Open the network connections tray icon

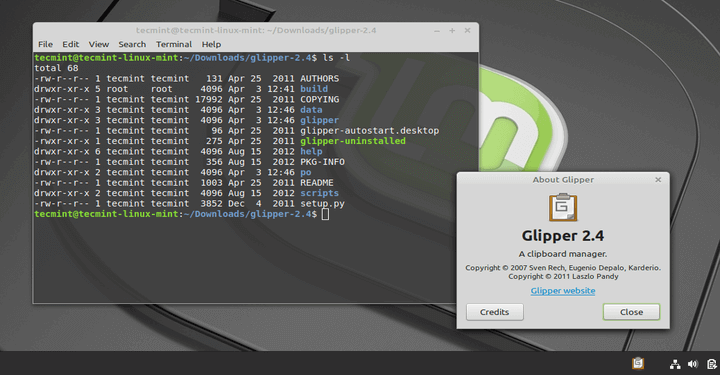675,364
